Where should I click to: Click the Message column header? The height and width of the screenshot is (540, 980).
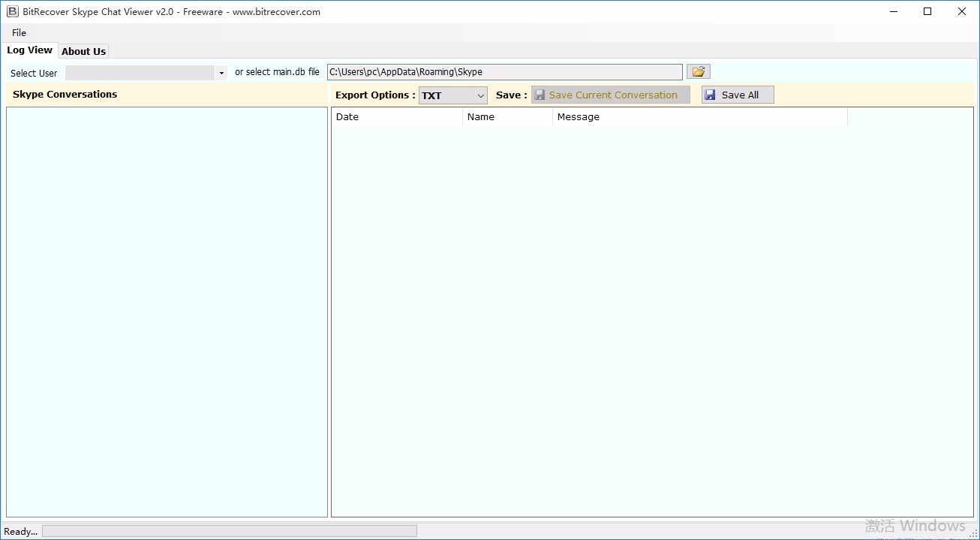coord(700,117)
